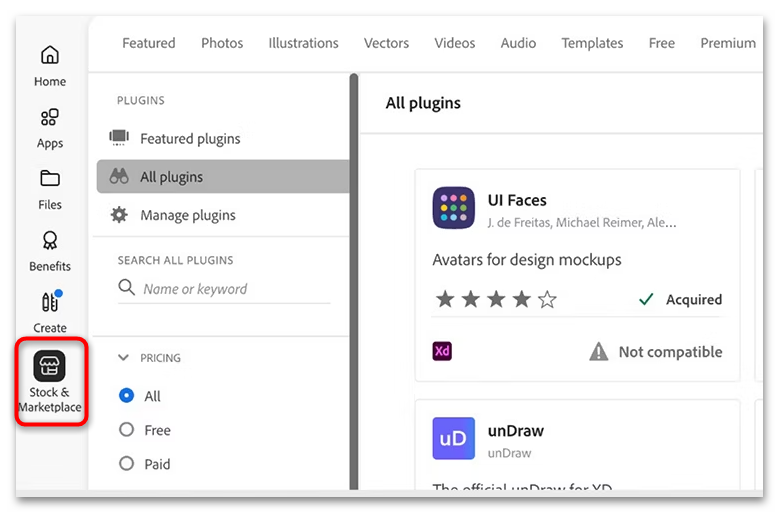Click the UI Faces plugin icon
Screen dimensions: 779x513
[453, 208]
